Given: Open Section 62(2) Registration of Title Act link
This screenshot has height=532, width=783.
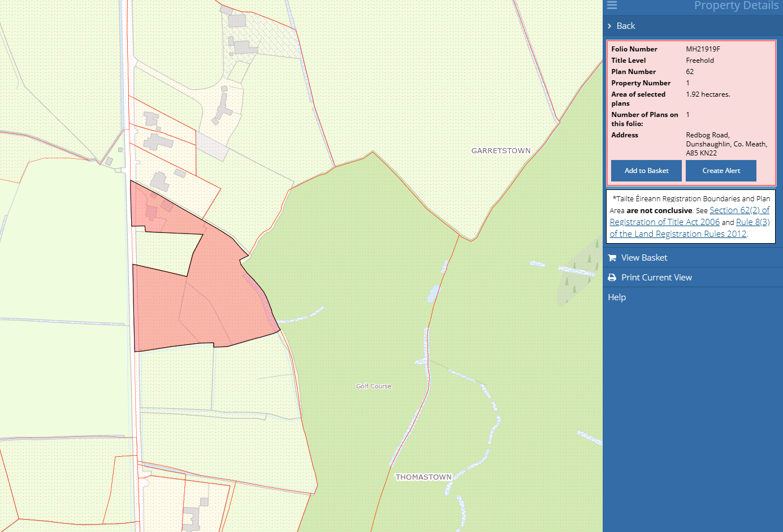Looking at the screenshot, I should pyautogui.click(x=690, y=216).
